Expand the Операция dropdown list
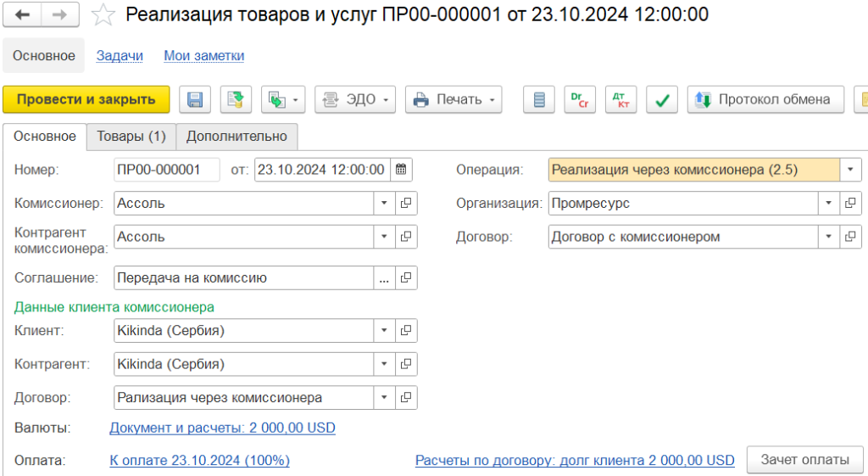This screenshot has height=476, width=868. pyautogui.click(x=850, y=170)
